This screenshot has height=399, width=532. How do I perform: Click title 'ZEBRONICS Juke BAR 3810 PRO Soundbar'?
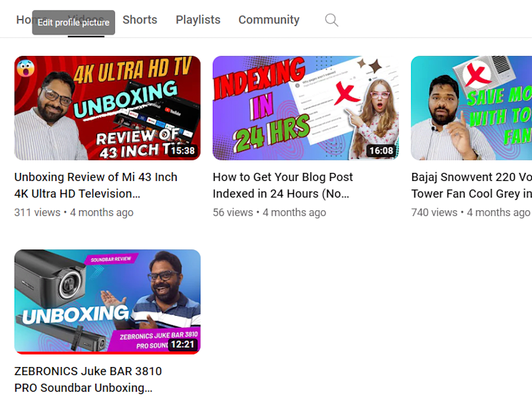[x=88, y=379]
